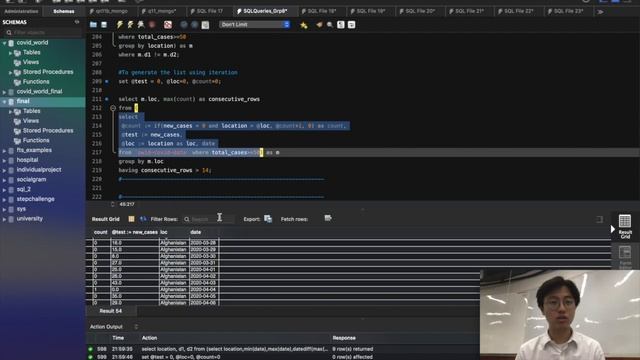This screenshot has width=640, height=360.
Task: Save snippet using the star icon
Action: coord(304,25)
